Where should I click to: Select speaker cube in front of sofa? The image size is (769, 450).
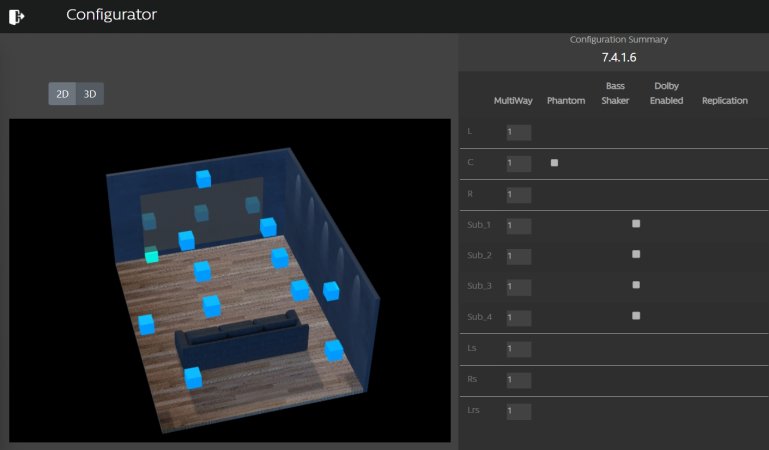coord(211,306)
